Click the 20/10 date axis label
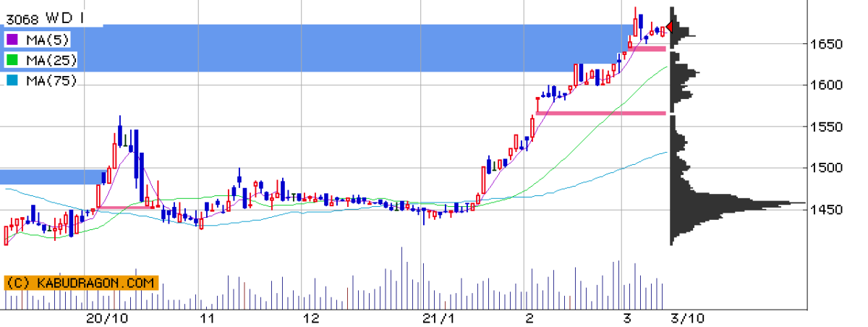The image size is (868, 327). tap(106, 318)
